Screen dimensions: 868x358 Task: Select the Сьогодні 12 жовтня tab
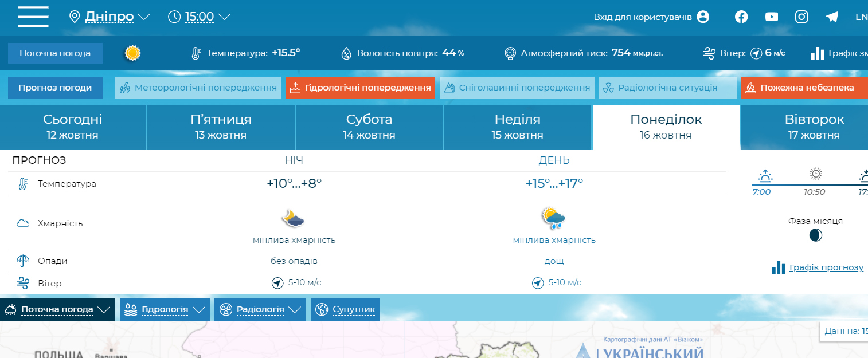click(73, 127)
